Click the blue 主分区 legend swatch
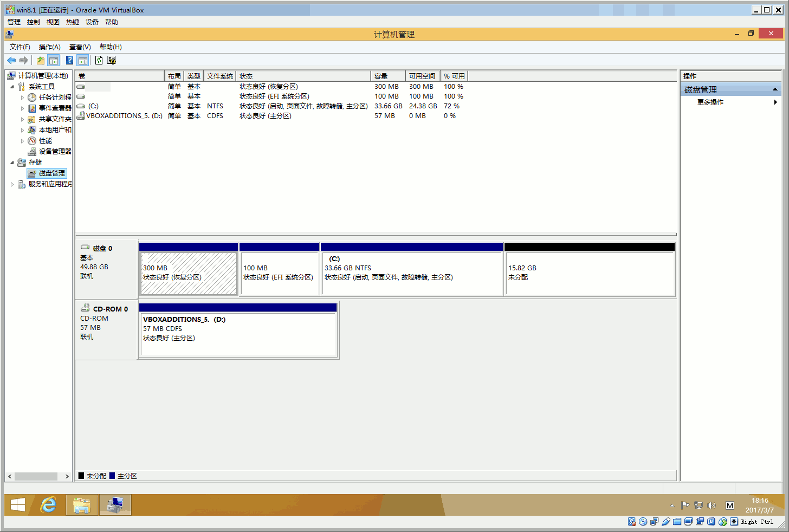The image size is (789, 532). (112, 476)
